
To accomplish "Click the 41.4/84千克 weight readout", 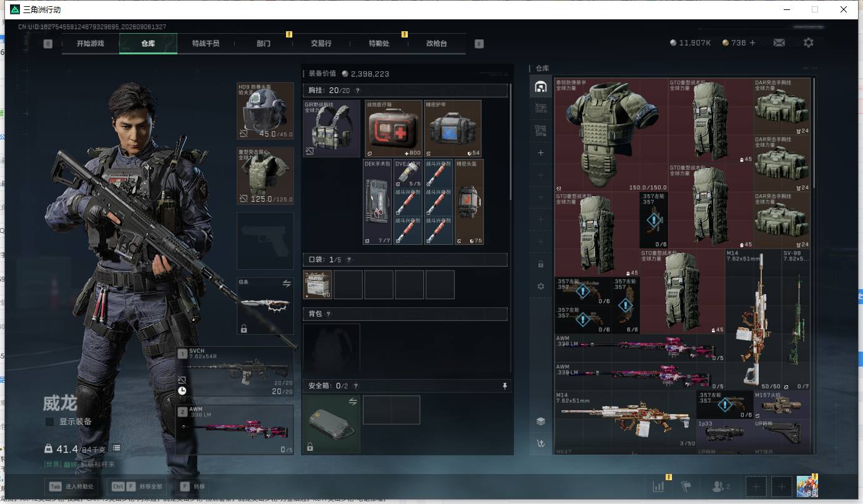I will point(76,449).
